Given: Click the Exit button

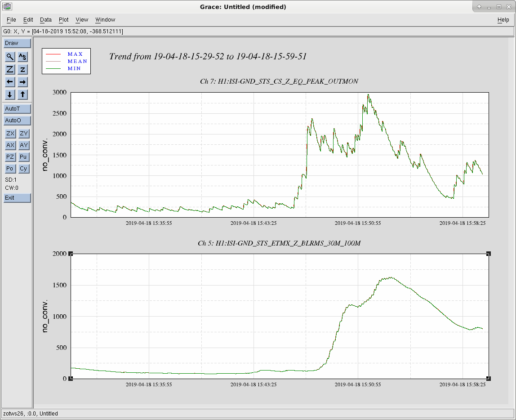Looking at the screenshot, I should (17, 198).
